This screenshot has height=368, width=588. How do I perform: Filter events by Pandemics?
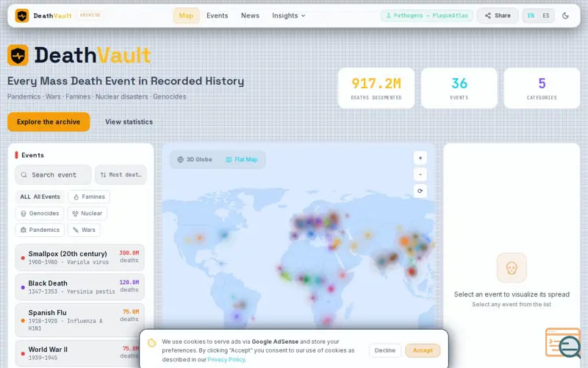(x=40, y=230)
